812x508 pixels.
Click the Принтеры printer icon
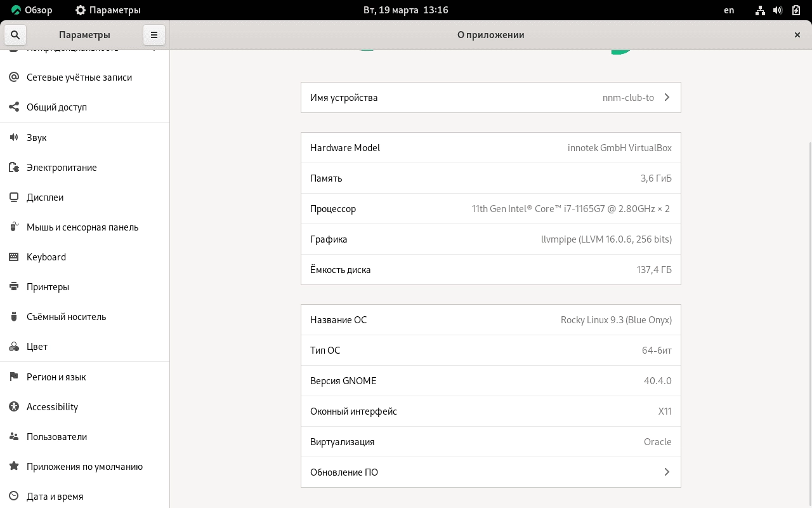pos(14,286)
